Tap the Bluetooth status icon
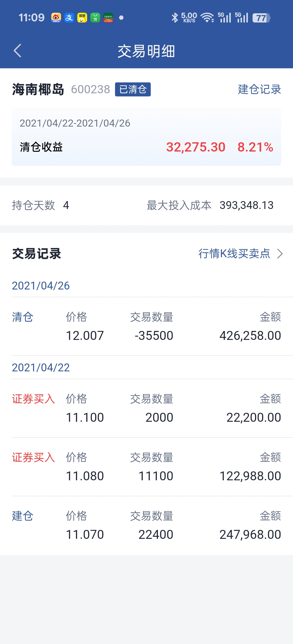 175,18
